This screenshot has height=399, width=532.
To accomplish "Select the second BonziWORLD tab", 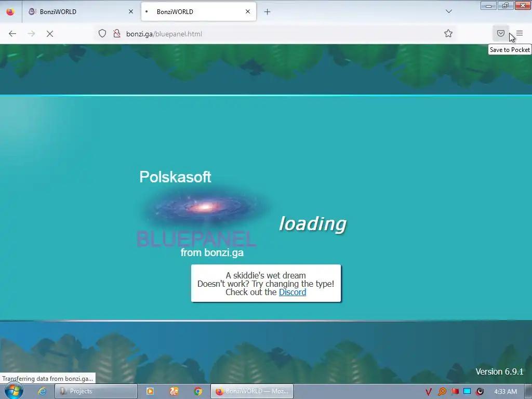I will [x=198, y=11].
